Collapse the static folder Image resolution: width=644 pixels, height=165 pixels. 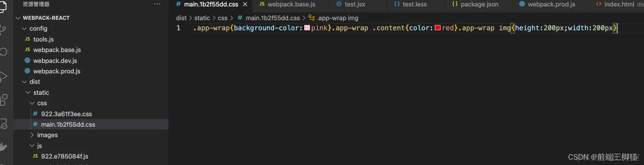(x=28, y=92)
